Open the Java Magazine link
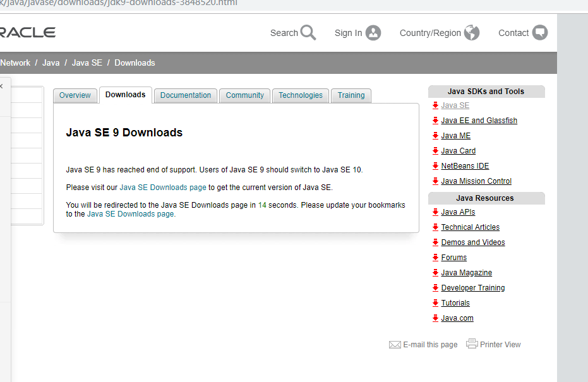 click(467, 273)
